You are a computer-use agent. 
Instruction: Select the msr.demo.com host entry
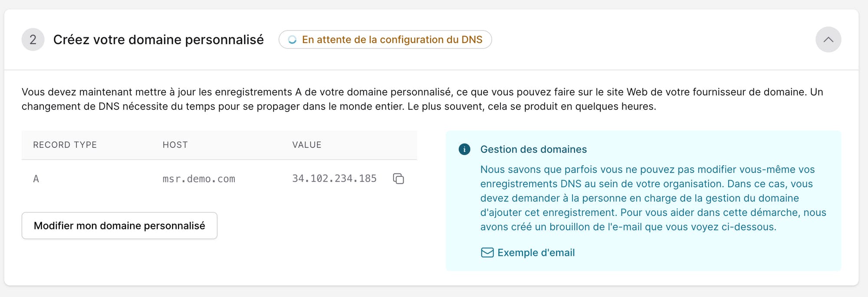click(199, 179)
